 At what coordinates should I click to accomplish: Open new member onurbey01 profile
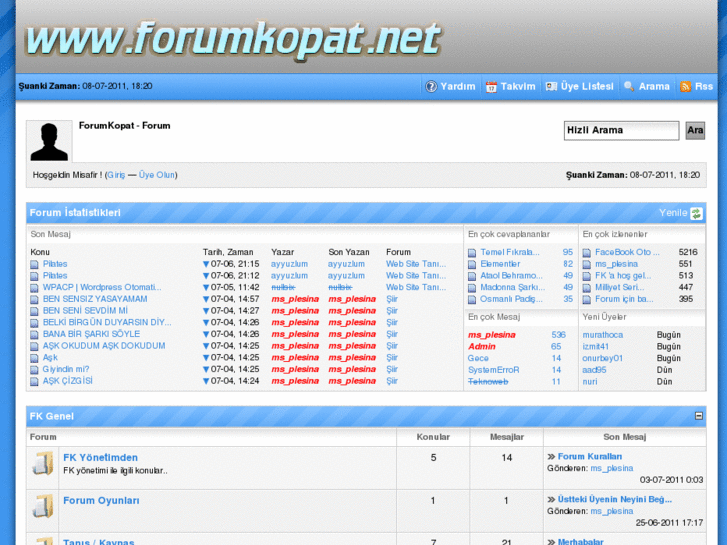click(x=603, y=359)
